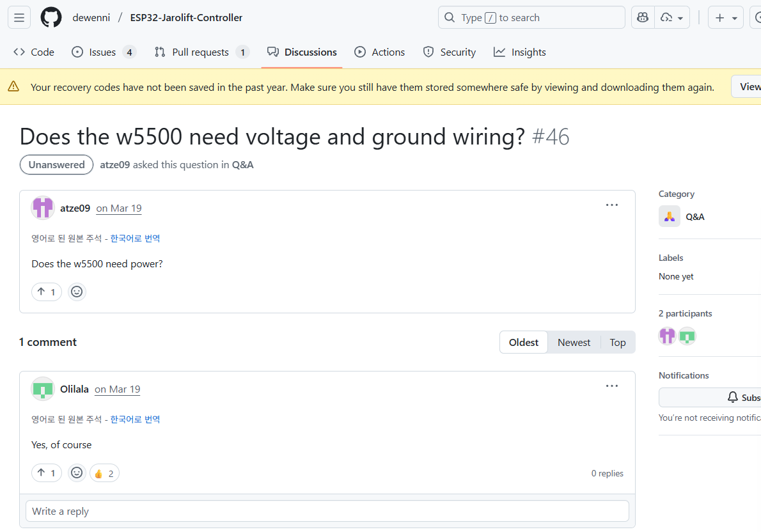The image size is (761, 532).
Task: Click the Write a reply field
Action: tap(327, 512)
